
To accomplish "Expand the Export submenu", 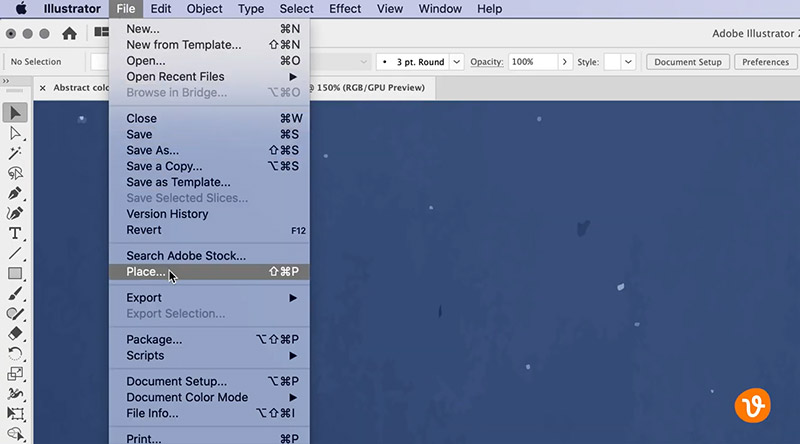I will pyautogui.click(x=209, y=298).
